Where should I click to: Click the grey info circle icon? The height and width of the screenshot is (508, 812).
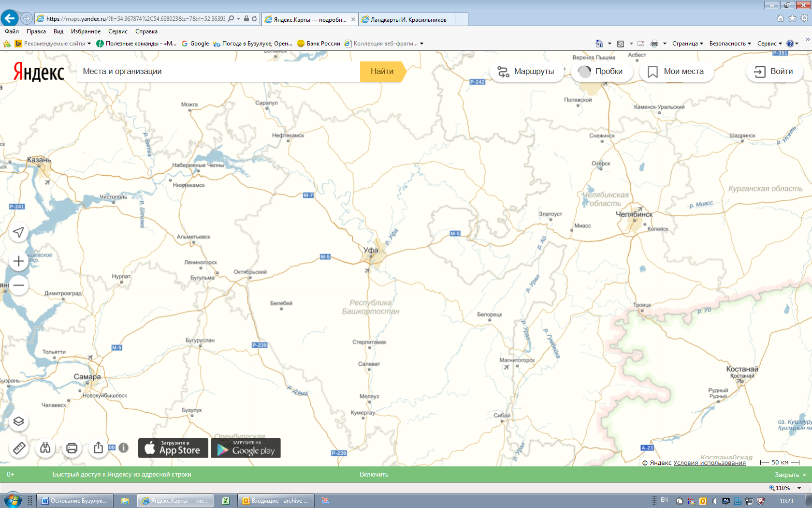point(124,448)
